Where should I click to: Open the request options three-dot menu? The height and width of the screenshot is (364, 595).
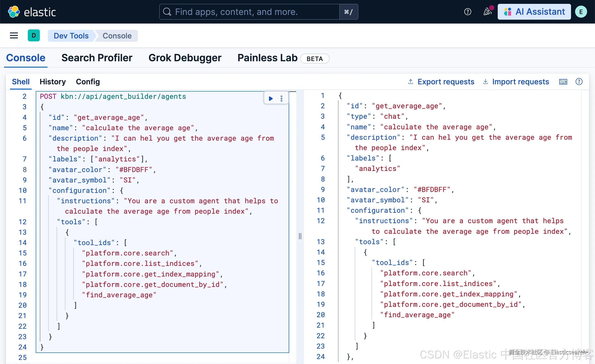[x=281, y=99]
